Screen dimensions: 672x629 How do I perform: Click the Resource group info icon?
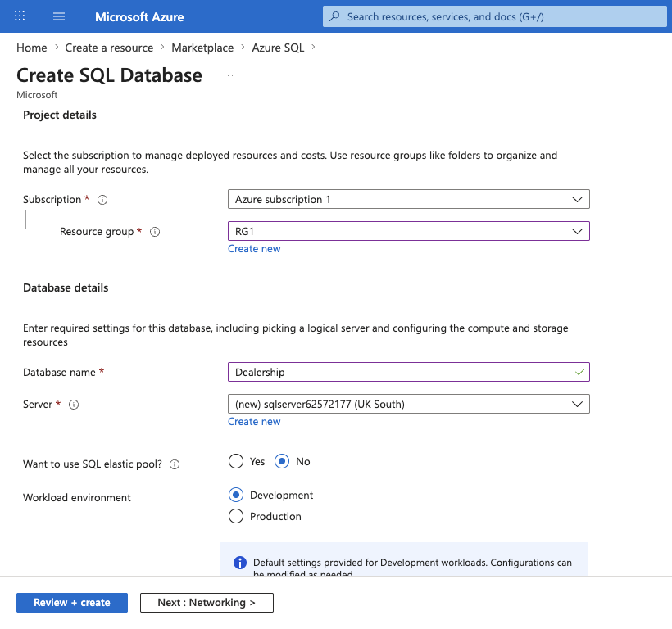[x=155, y=232]
